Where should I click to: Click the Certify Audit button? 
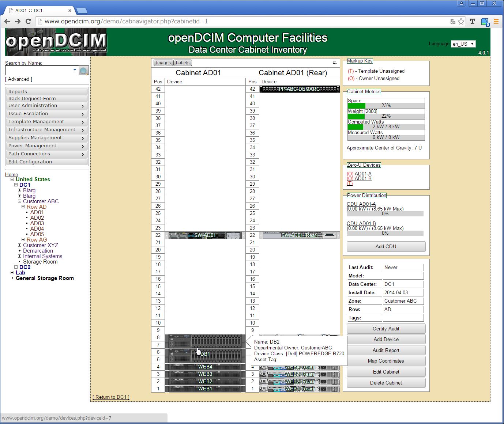pyautogui.click(x=386, y=328)
